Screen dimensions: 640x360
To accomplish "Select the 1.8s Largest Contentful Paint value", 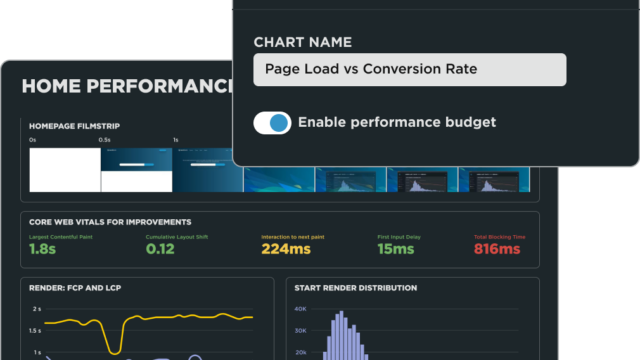I will click(42, 249).
